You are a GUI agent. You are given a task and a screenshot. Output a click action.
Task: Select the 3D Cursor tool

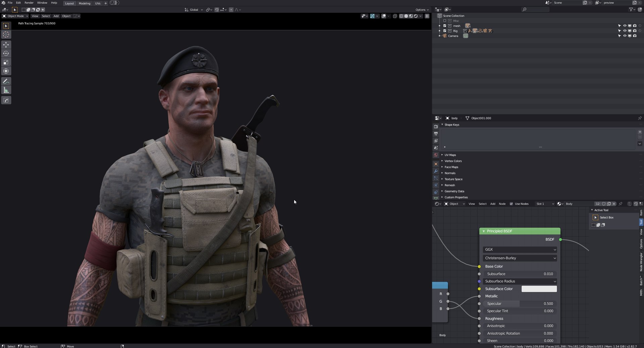click(6, 35)
